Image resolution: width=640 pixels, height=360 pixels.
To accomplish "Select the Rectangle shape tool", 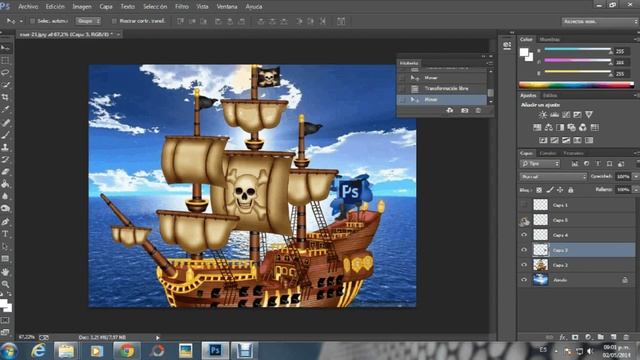I will pos(5,259).
